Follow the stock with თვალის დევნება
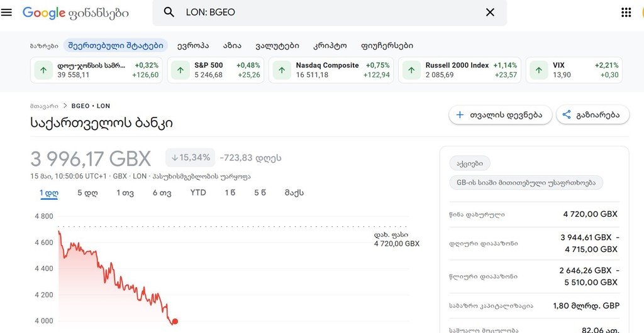 point(500,115)
